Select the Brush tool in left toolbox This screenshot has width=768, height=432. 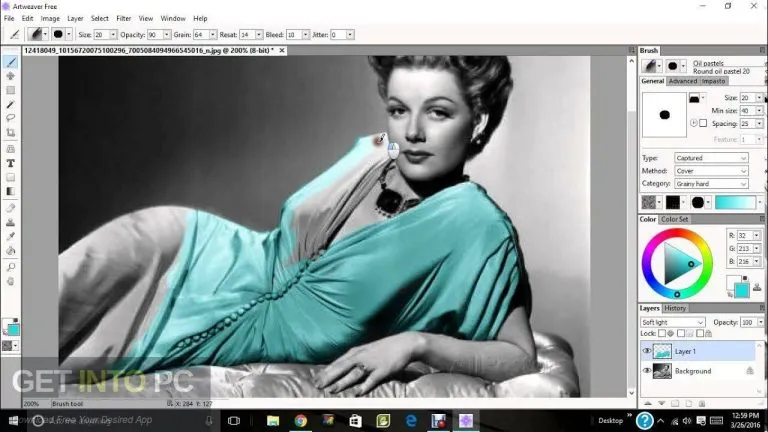10,62
